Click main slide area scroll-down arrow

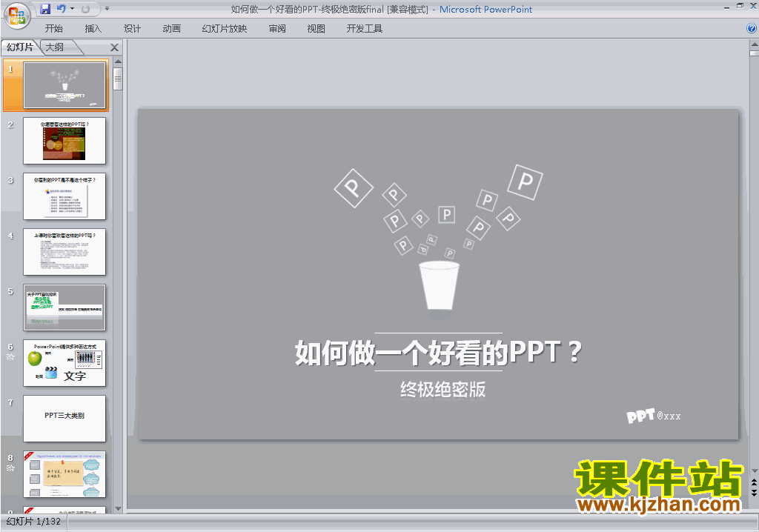coord(754,471)
